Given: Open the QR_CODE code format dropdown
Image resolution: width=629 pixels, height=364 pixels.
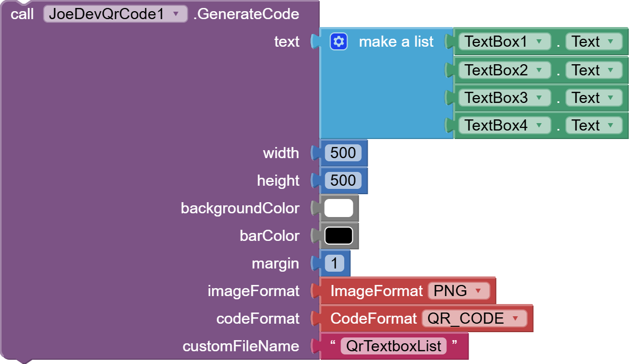Looking at the screenshot, I should [473, 318].
